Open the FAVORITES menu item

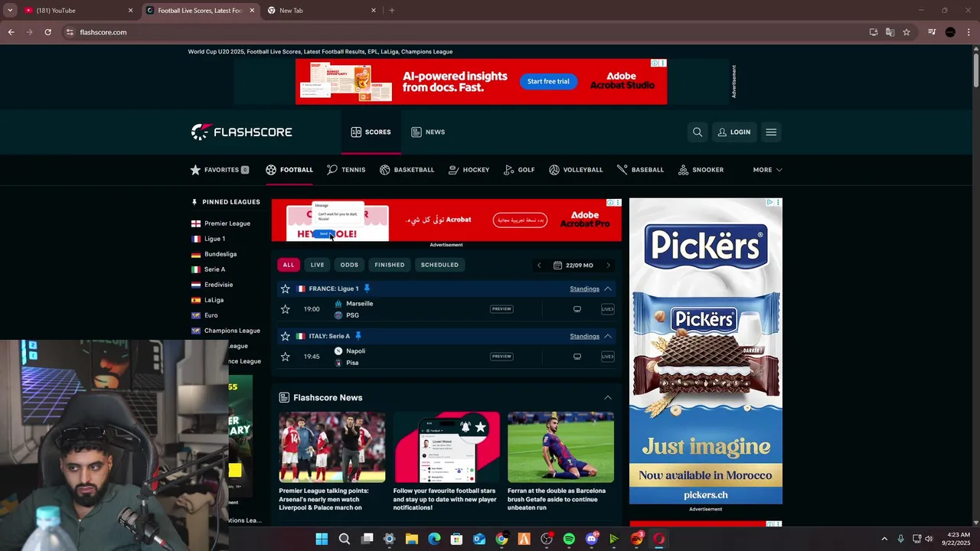coord(220,170)
